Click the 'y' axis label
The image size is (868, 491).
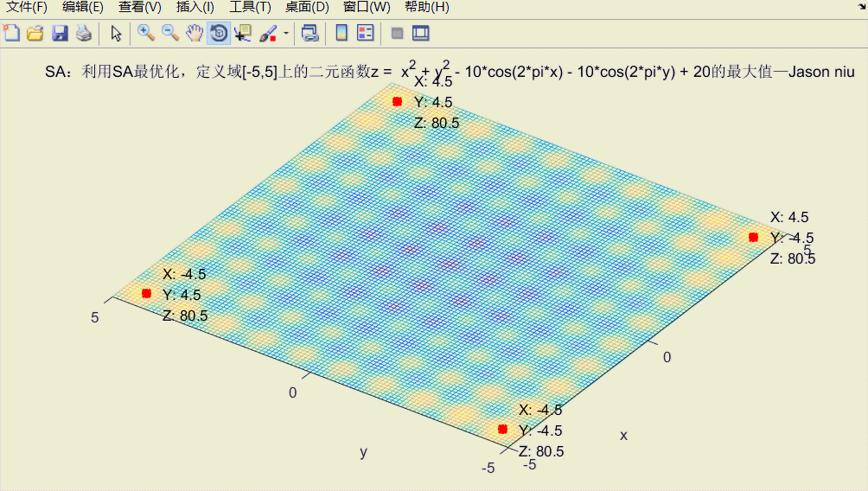(x=363, y=452)
